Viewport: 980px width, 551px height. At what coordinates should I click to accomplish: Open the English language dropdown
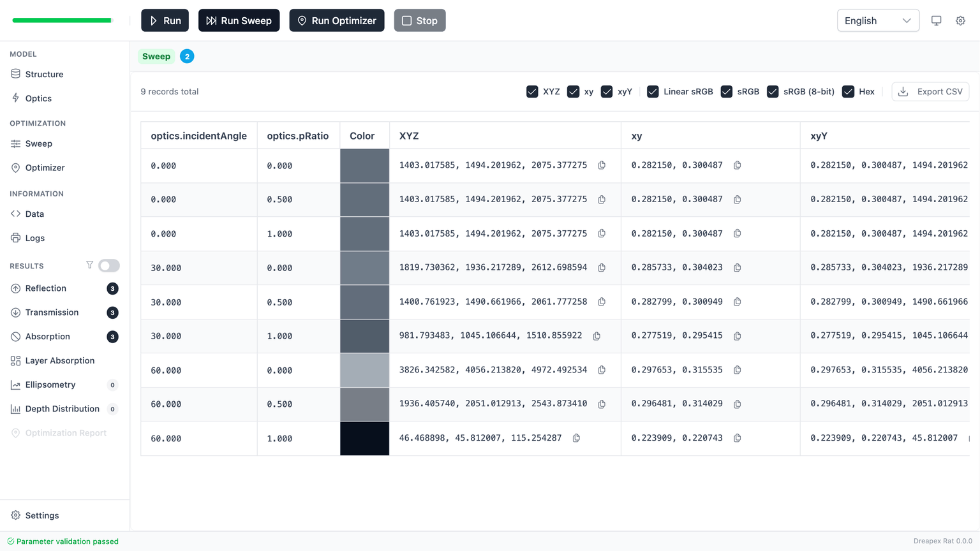[877, 20]
